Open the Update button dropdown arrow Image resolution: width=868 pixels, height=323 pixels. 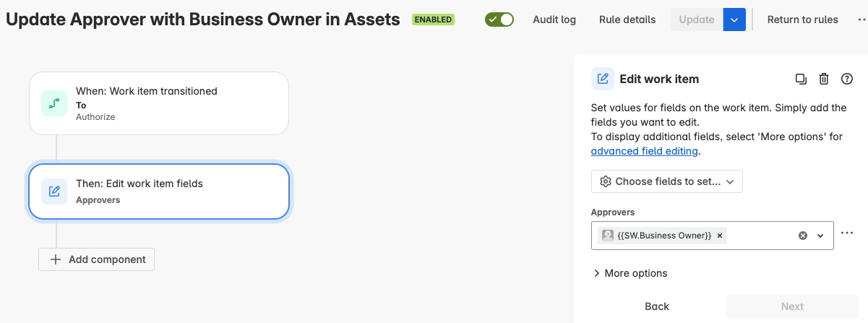[x=734, y=20]
